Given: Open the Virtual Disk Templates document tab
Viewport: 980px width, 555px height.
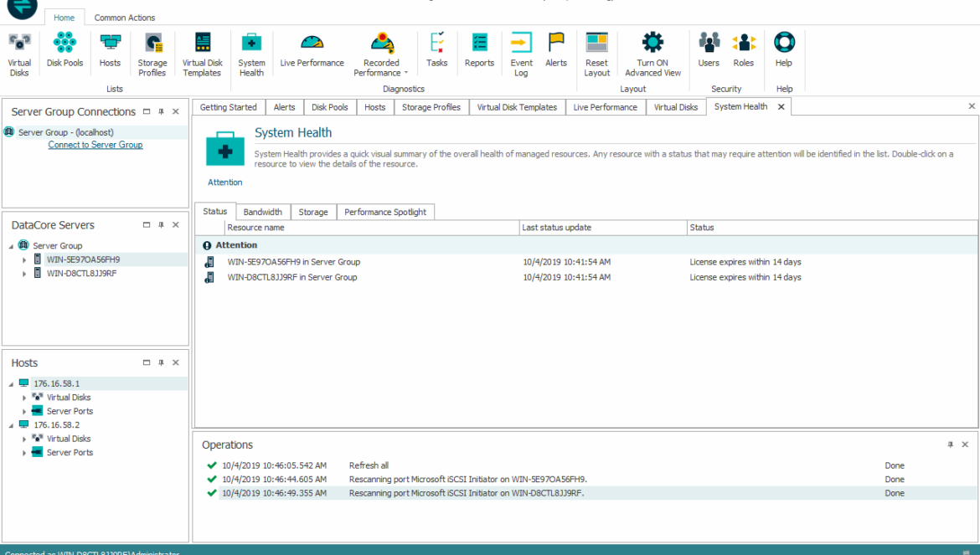Looking at the screenshot, I should pos(517,107).
